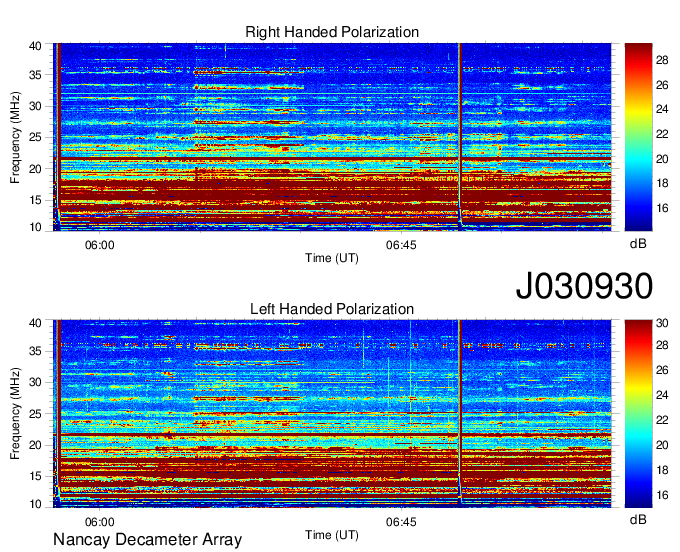
Task: Click the 10 MHz tick on the left-handed frequency axis
Action: click(x=36, y=504)
